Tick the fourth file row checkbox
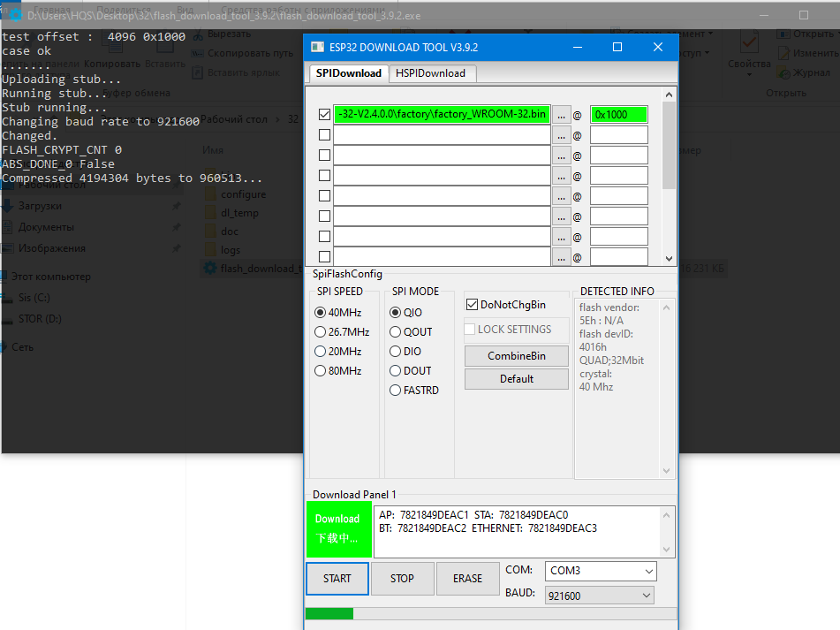840x630 pixels. (x=324, y=176)
